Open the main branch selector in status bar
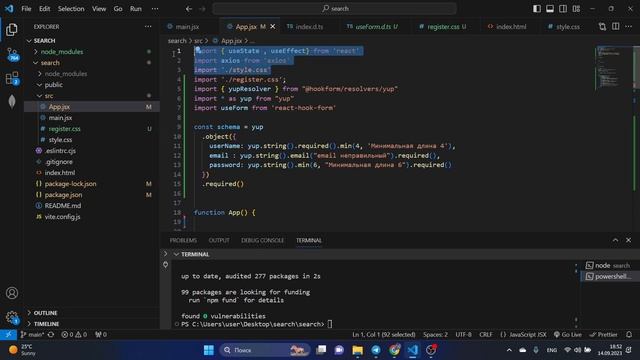The height and width of the screenshot is (360, 640). [x=32, y=334]
